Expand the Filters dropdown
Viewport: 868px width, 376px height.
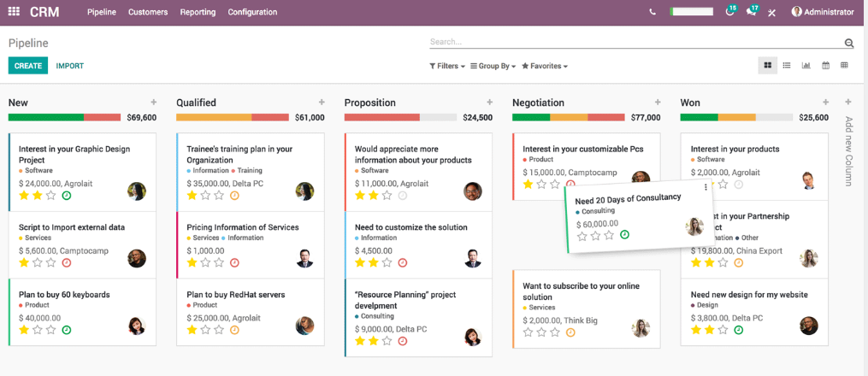447,66
